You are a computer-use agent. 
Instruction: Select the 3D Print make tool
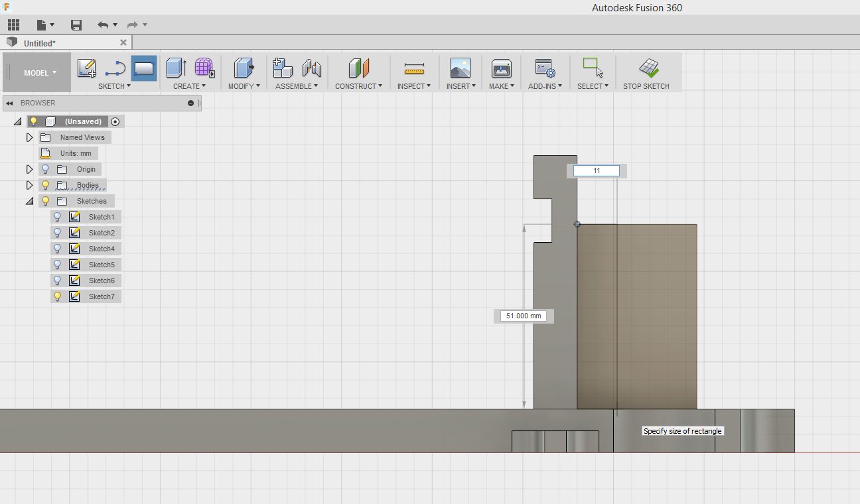(501, 68)
